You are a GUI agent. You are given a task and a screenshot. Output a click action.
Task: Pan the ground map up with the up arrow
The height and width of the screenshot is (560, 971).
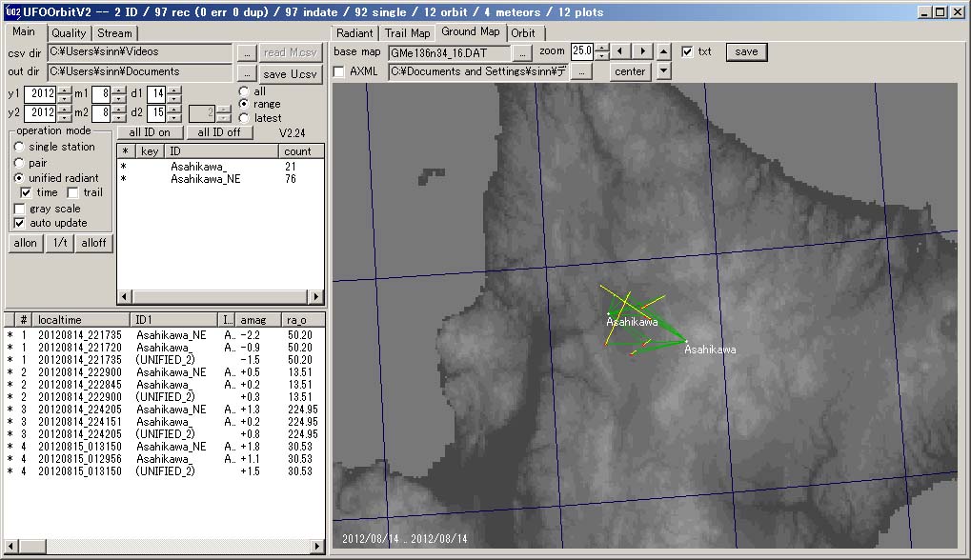click(x=664, y=51)
